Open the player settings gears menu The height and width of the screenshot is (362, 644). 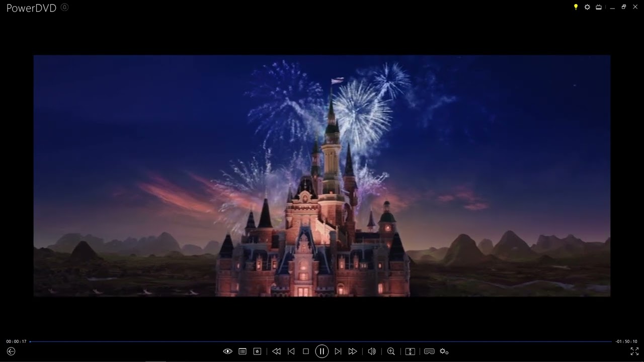coord(444,351)
